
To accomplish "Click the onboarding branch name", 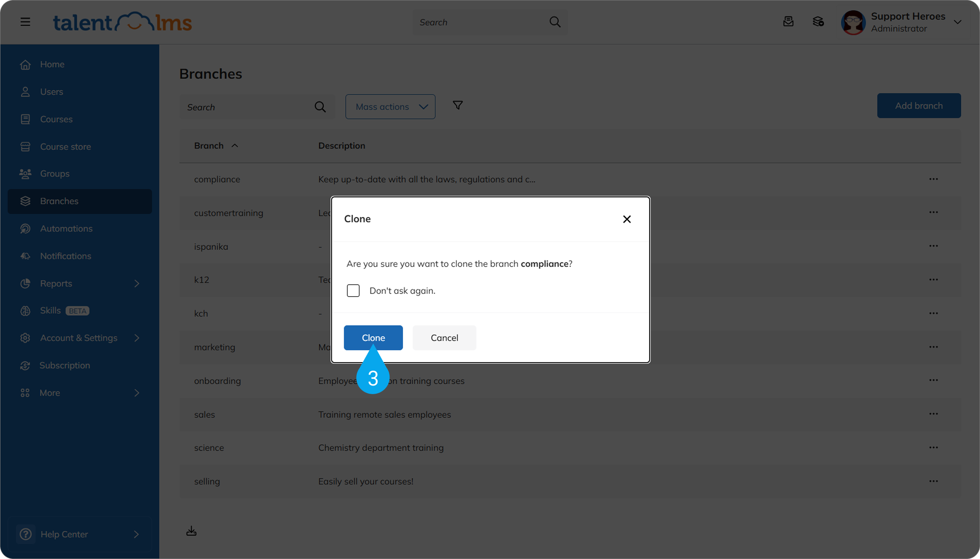I will tap(218, 381).
